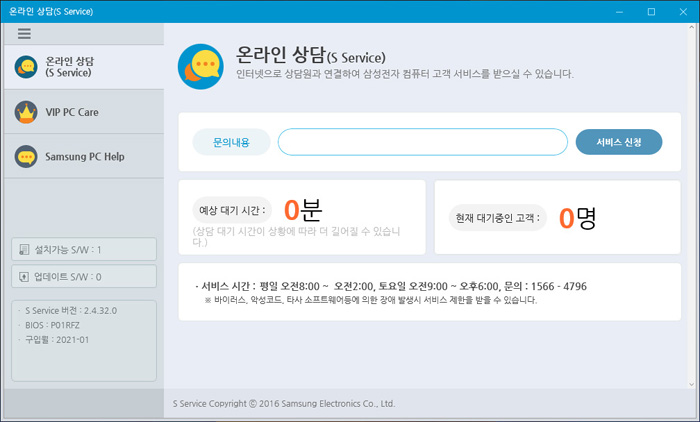Screen dimensions: 700x422
Task: Minimize the S Service window
Action: (x=619, y=12)
